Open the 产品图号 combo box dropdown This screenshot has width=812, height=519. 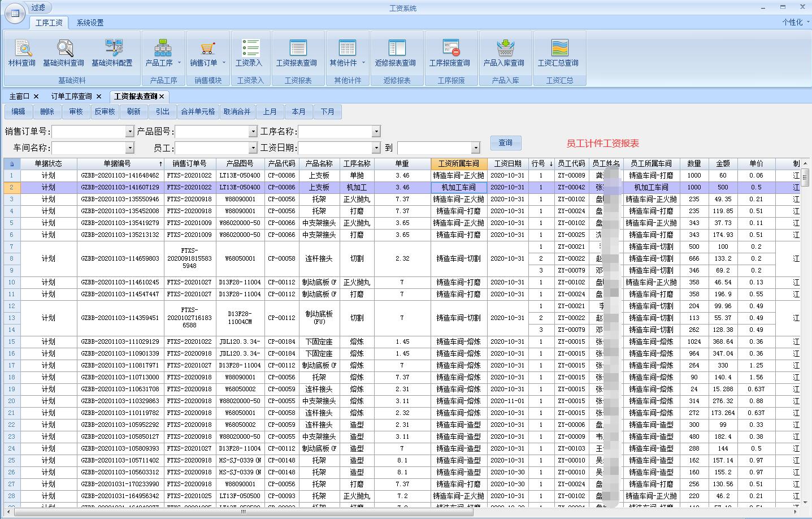coord(253,131)
